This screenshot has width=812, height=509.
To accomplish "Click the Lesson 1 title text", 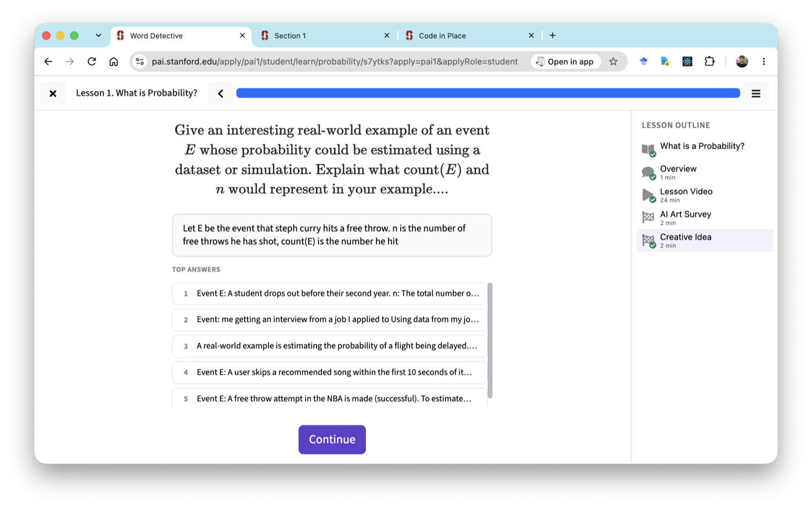I will pyautogui.click(x=136, y=93).
